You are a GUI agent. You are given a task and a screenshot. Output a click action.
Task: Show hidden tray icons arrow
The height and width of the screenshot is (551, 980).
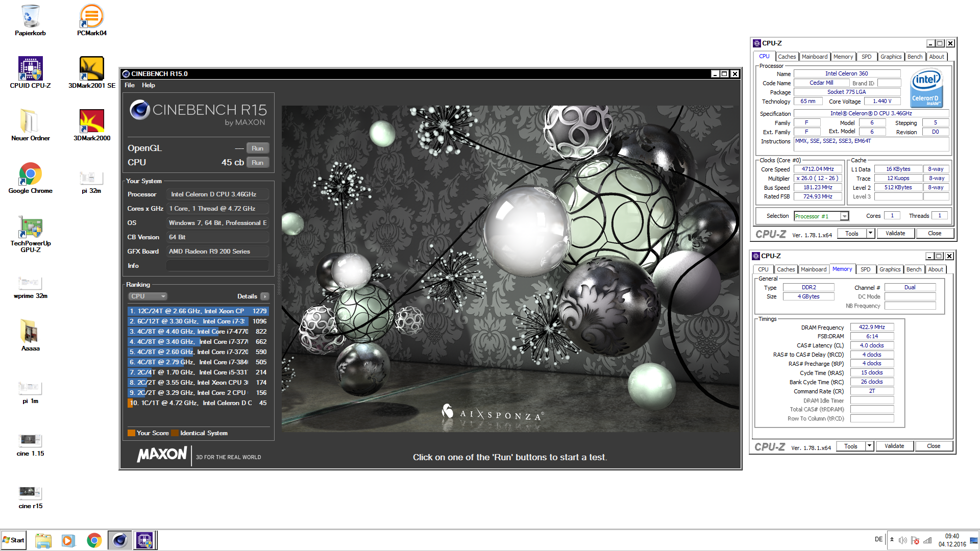(892, 539)
